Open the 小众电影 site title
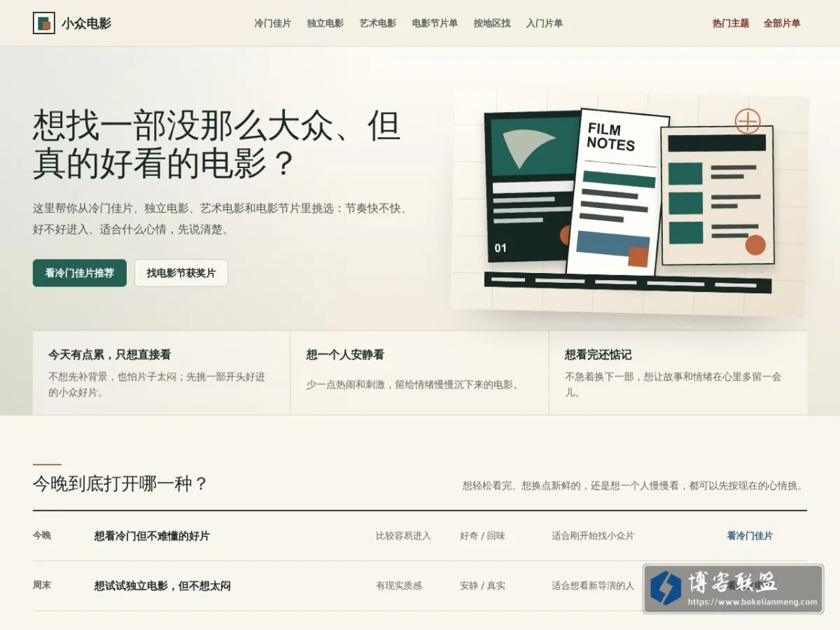This screenshot has width=840, height=630. tap(86, 23)
